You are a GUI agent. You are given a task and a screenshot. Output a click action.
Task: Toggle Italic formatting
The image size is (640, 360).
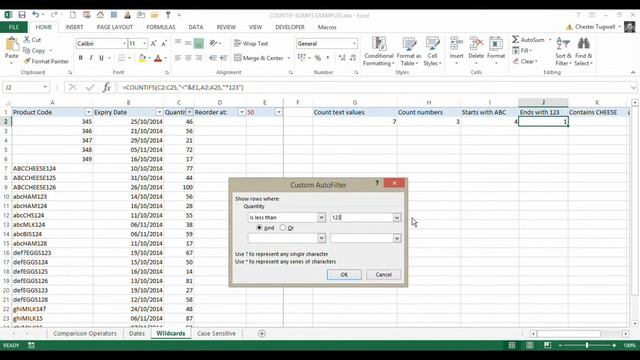tap(91, 58)
